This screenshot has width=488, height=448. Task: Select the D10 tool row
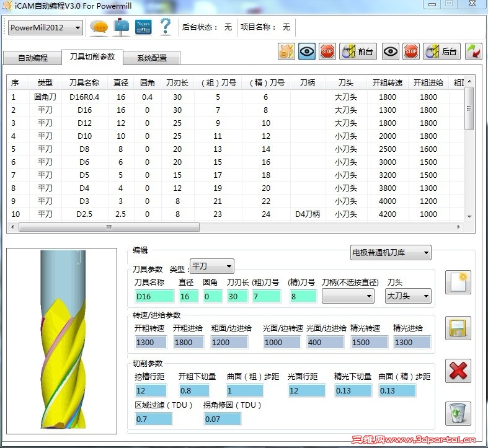point(236,136)
